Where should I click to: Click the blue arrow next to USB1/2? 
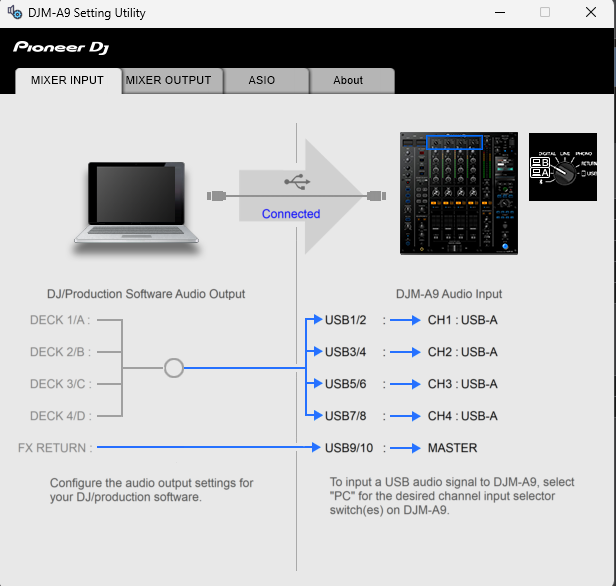click(405, 320)
